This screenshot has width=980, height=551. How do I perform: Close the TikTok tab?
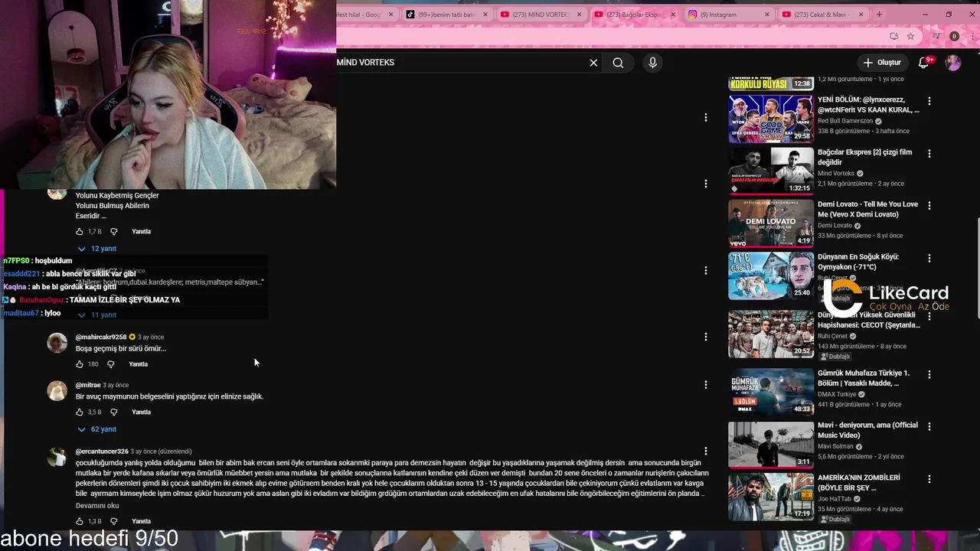pos(485,15)
